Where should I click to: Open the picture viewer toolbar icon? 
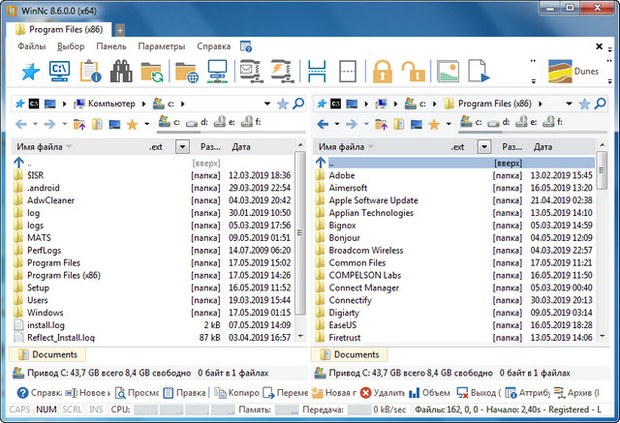point(448,71)
